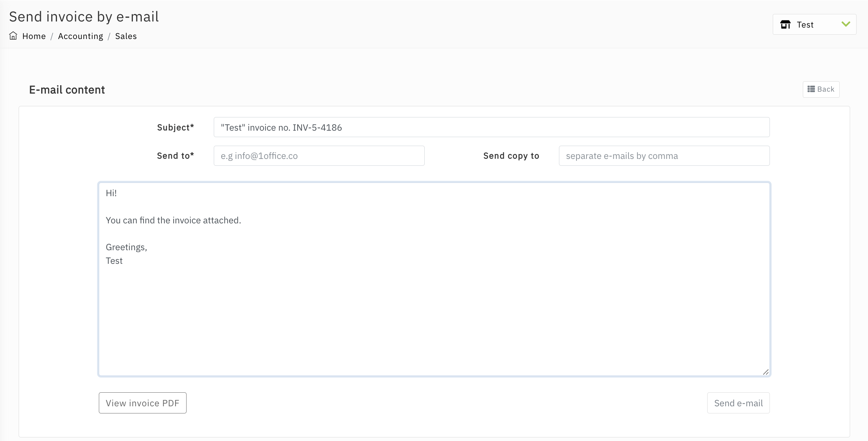The height and width of the screenshot is (441, 868).
Task: Click the Send copy to field
Action: coord(664,156)
